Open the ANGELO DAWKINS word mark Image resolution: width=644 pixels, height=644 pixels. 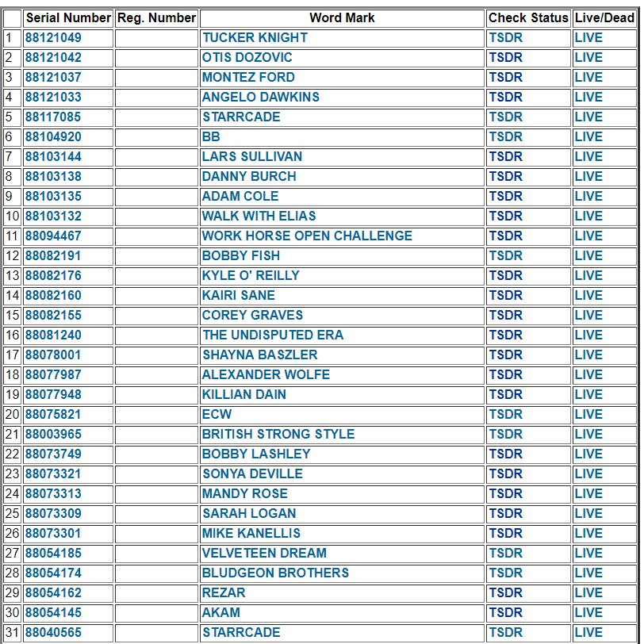pyautogui.click(x=260, y=97)
